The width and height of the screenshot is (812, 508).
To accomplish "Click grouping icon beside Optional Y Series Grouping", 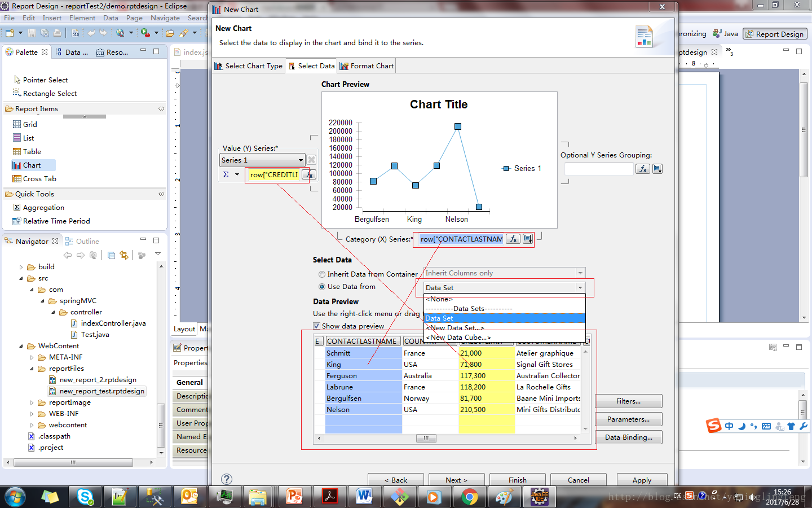I will point(657,169).
